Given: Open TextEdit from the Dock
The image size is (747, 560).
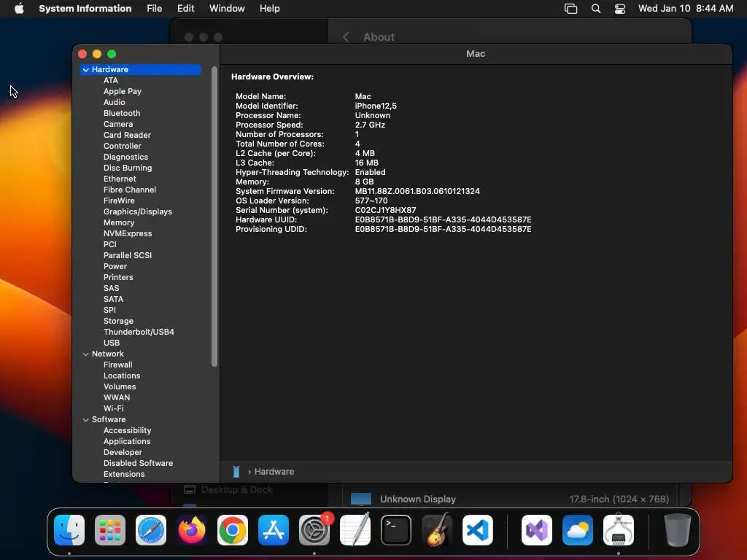Looking at the screenshot, I should coord(355,530).
